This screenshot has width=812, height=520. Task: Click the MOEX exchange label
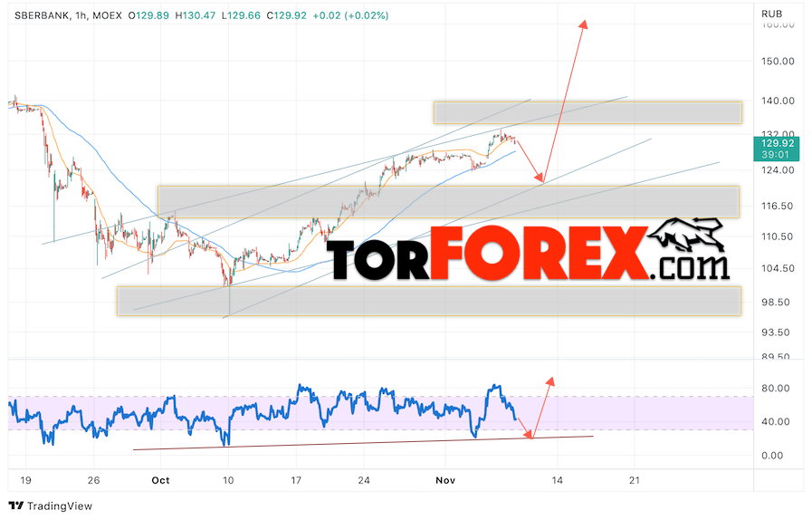point(107,15)
